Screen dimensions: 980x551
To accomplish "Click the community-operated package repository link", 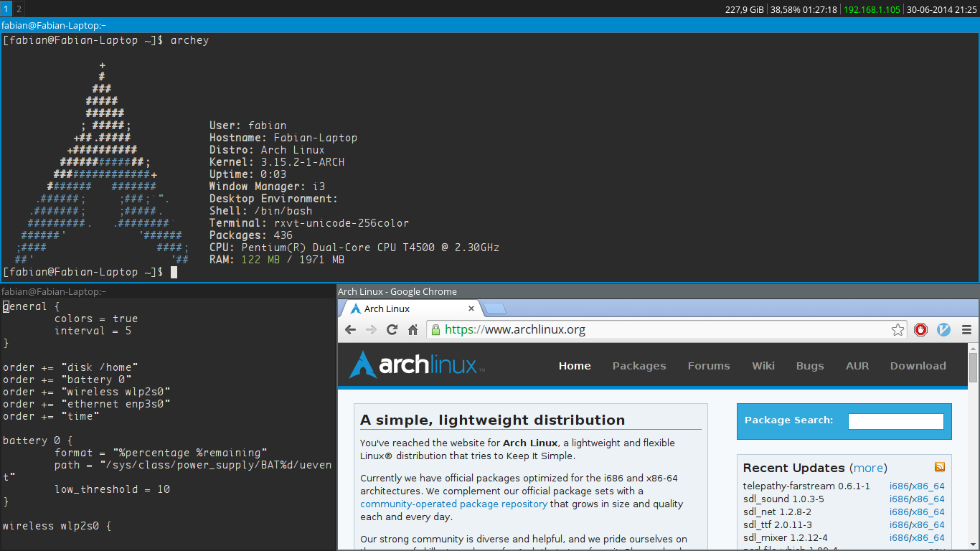I will (454, 504).
